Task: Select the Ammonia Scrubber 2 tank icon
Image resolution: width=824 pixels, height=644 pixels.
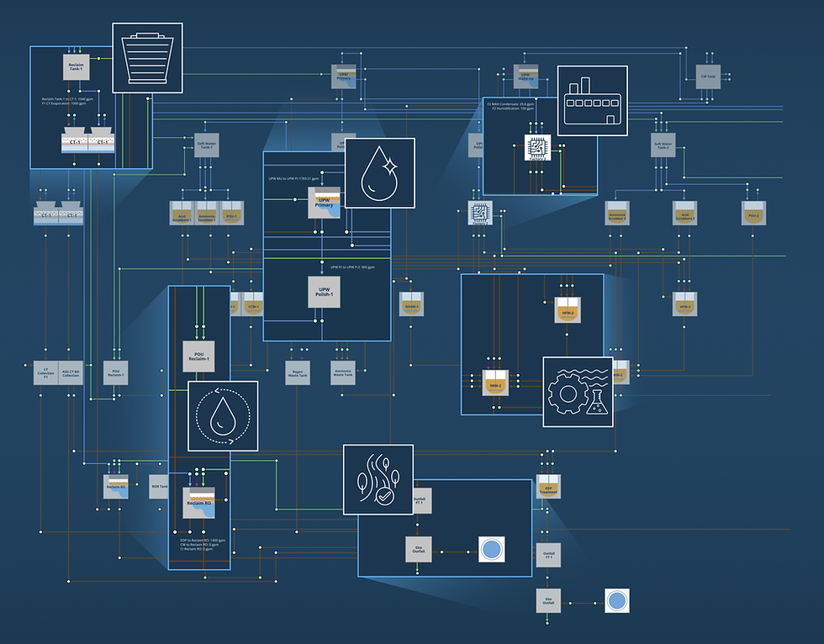Action: pyautogui.click(x=616, y=214)
